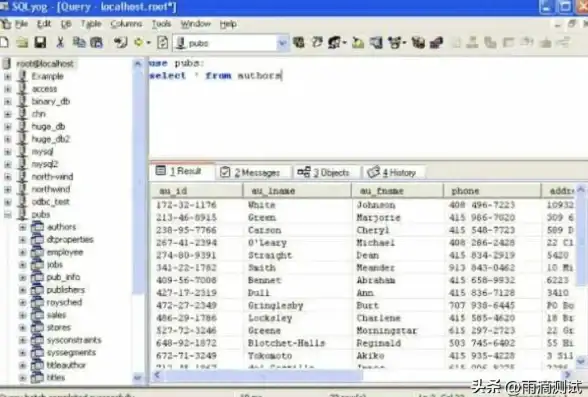Viewport: 588px width, 397px height.
Task: Open the Columns menu
Action: (126, 24)
